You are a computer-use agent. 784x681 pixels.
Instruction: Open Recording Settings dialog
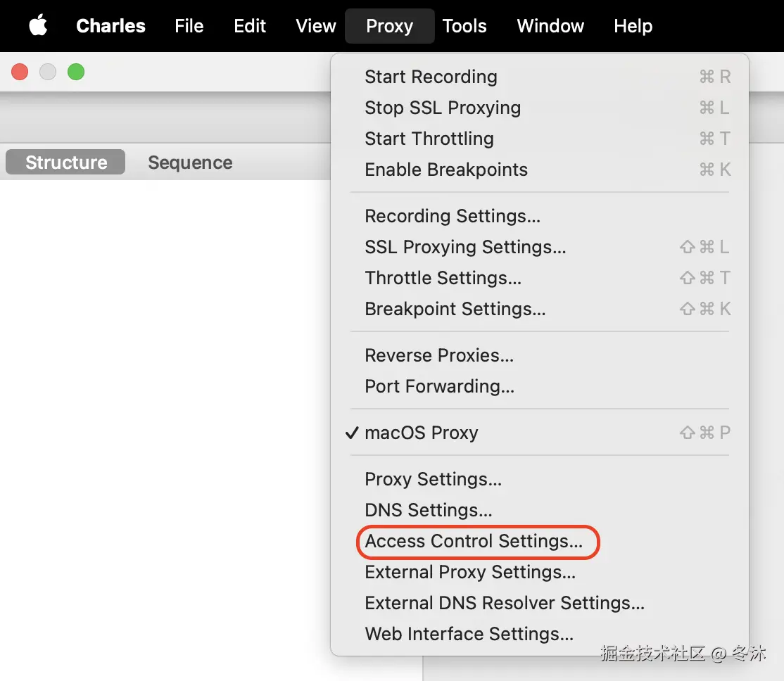tap(453, 216)
